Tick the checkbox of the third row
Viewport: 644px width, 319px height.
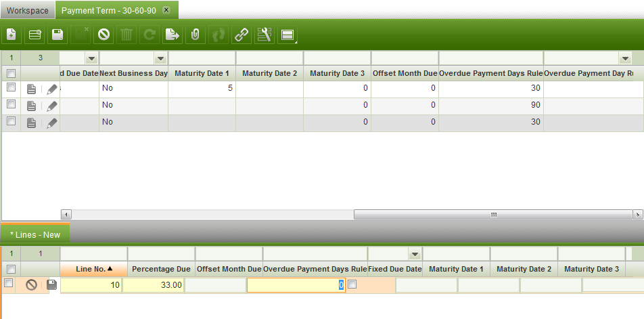[11, 121]
